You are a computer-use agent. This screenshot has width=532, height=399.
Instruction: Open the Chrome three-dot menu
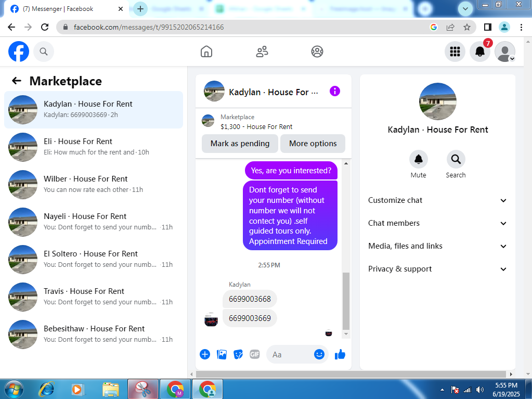coord(521,27)
